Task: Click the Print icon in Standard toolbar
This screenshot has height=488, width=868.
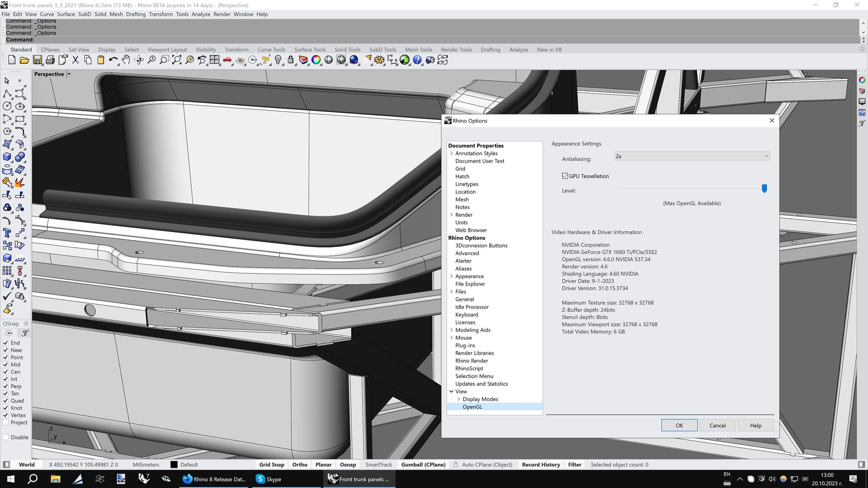Action: 50,60
